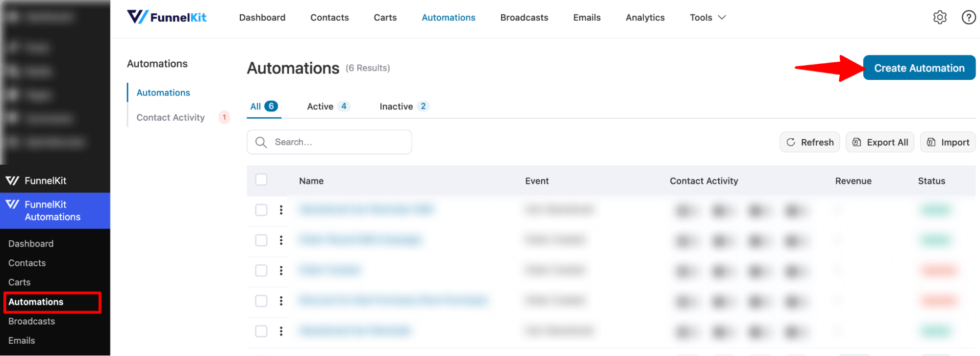The width and height of the screenshot is (980, 356).
Task: Select Automations in the left sub-navigation
Action: (163, 93)
